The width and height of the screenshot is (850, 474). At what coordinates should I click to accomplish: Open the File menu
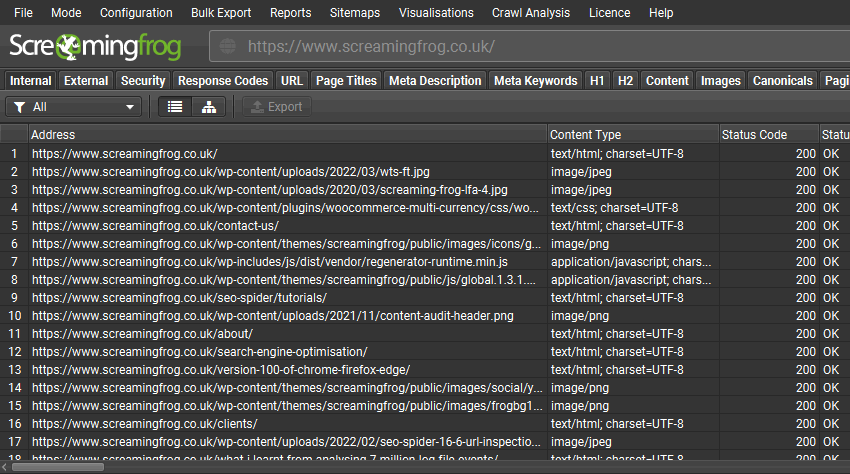click(x=23, y=12)
